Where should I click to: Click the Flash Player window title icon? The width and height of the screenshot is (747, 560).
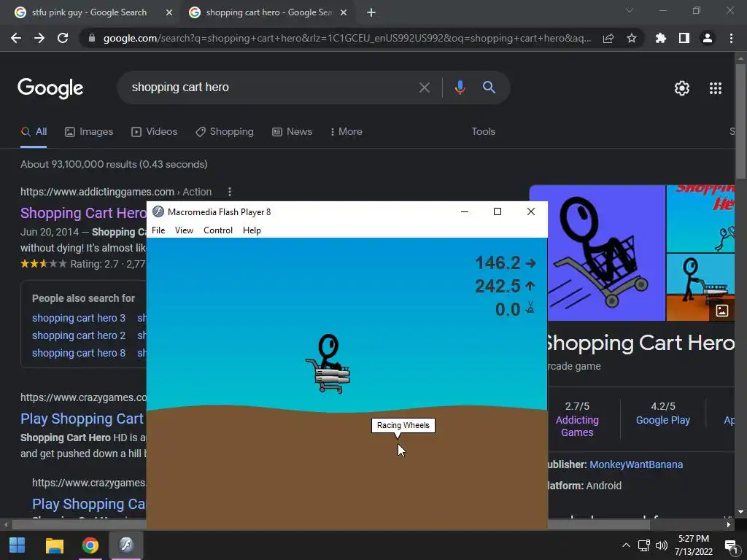(158, 212)
